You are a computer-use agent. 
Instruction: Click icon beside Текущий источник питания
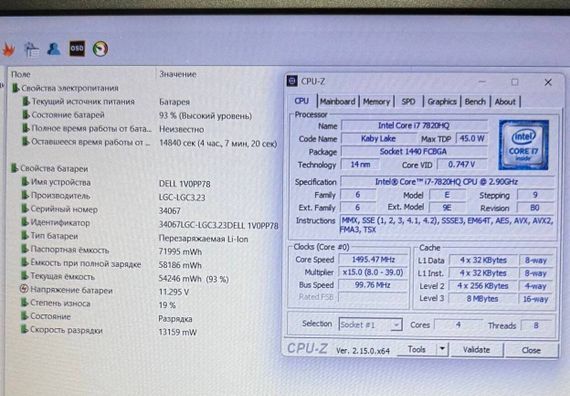click(26, 101)
